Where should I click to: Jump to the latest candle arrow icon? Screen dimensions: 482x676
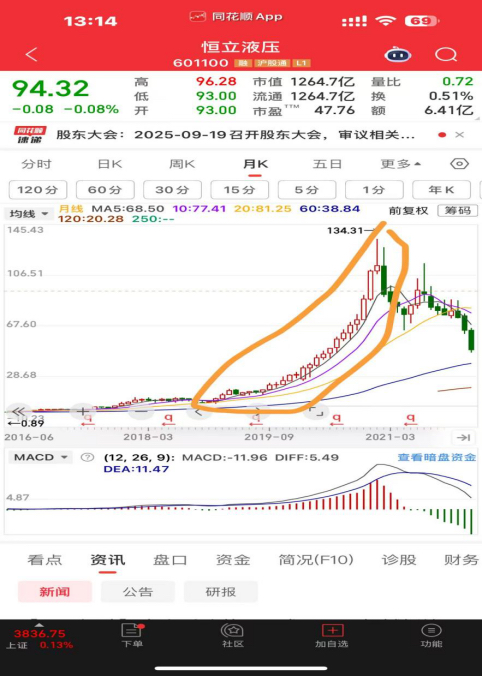[463, 438]
